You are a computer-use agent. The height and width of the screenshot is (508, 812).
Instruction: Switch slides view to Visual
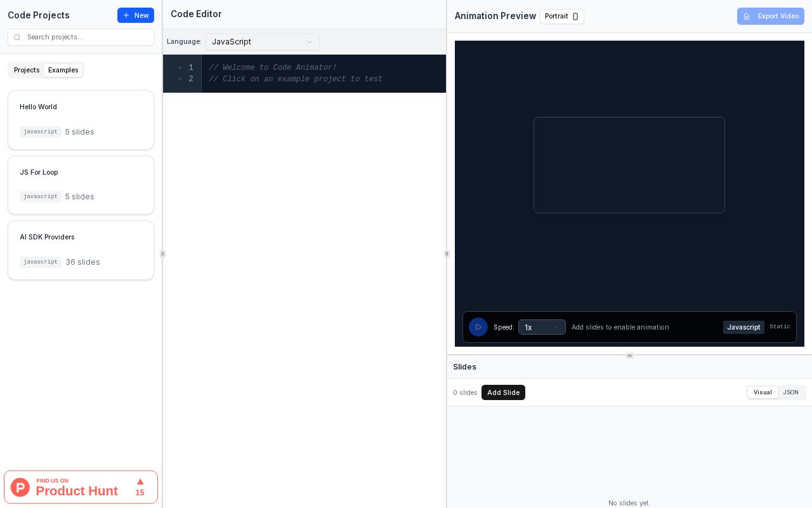point(763,392)
